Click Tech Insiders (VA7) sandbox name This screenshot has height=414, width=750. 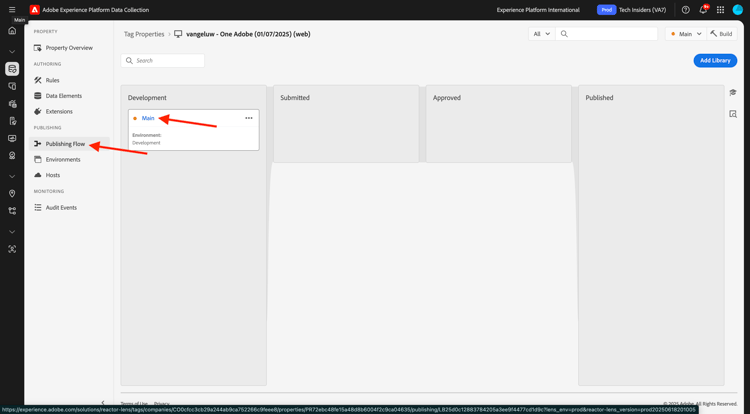(x=642, y=10)
